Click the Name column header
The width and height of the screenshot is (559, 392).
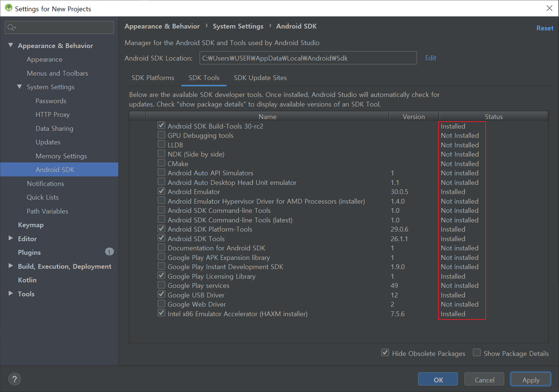pos(267,117)
